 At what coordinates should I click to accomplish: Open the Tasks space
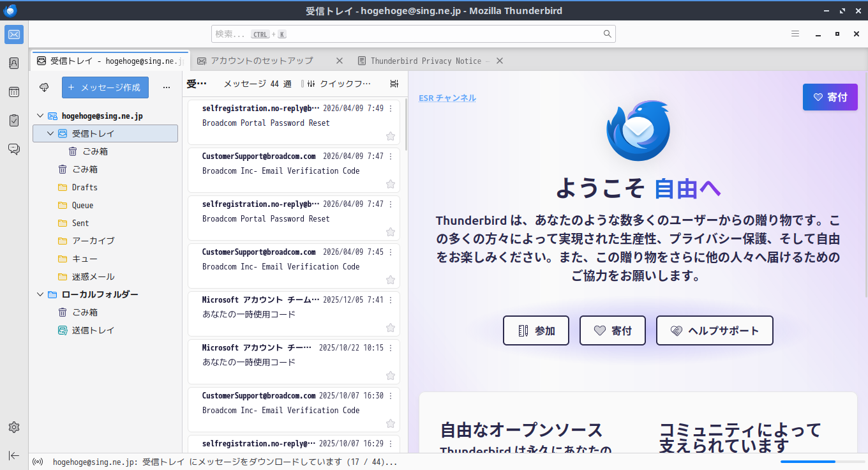click(14, 120)
